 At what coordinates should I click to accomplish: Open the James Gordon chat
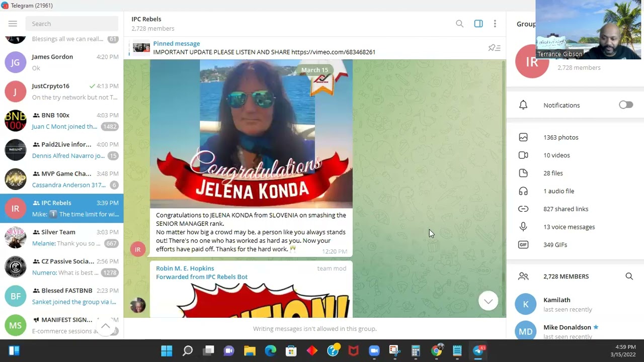(x=61, y=62)
